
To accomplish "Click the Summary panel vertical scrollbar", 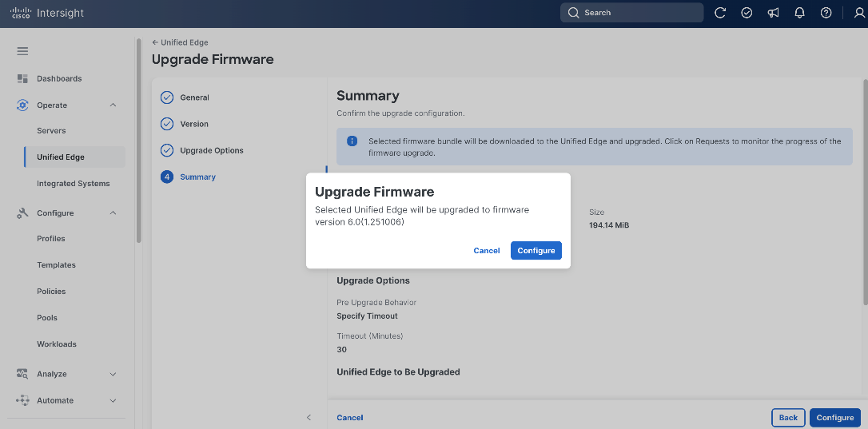I will pyautogui.click(x=866, y=192).
